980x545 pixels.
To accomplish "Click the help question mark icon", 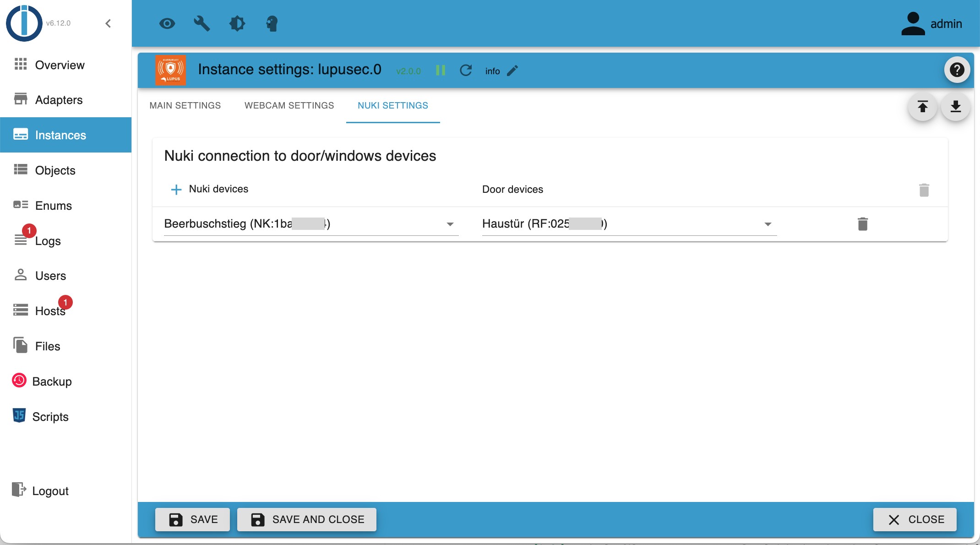I will (x=956, y=70).
